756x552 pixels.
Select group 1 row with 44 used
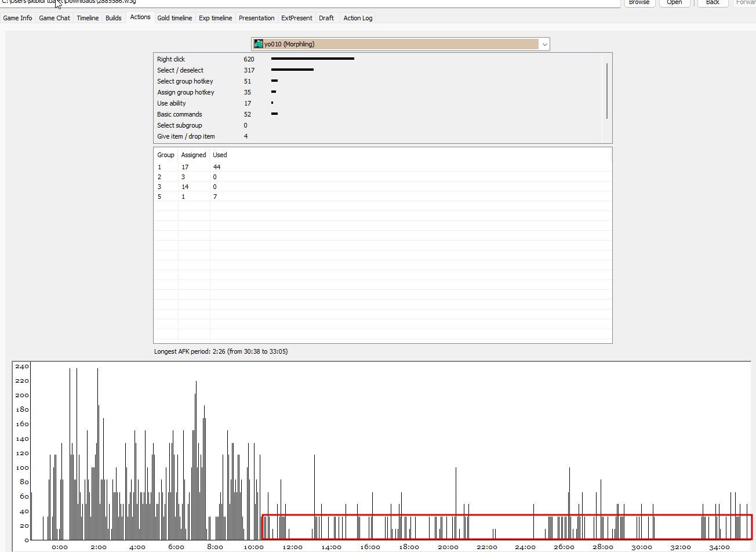click(383, 167)
